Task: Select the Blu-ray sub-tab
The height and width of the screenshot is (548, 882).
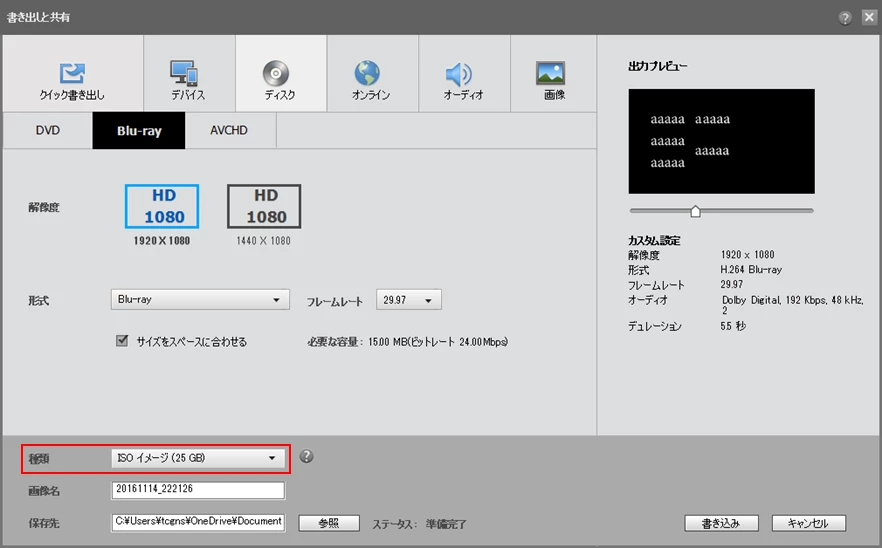Action: tap(139, 131)
